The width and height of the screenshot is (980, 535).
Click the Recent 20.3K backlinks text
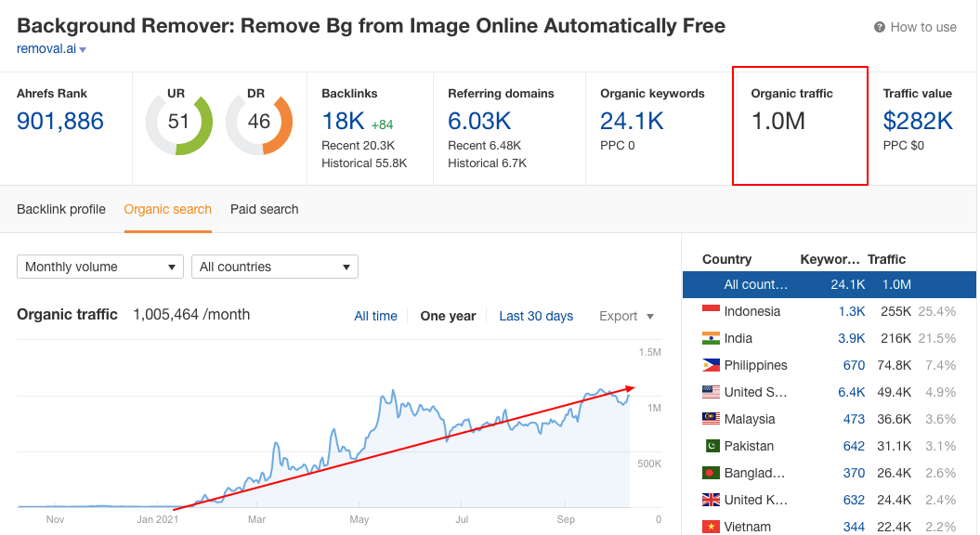[x=359, y=146]
